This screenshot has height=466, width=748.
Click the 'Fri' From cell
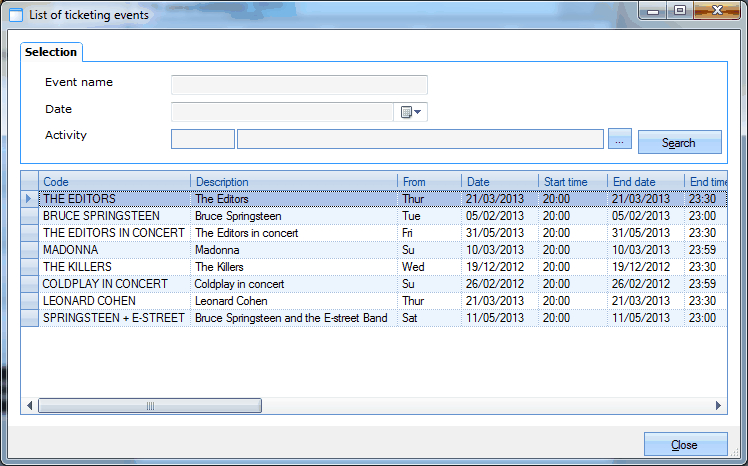point(429,233)
